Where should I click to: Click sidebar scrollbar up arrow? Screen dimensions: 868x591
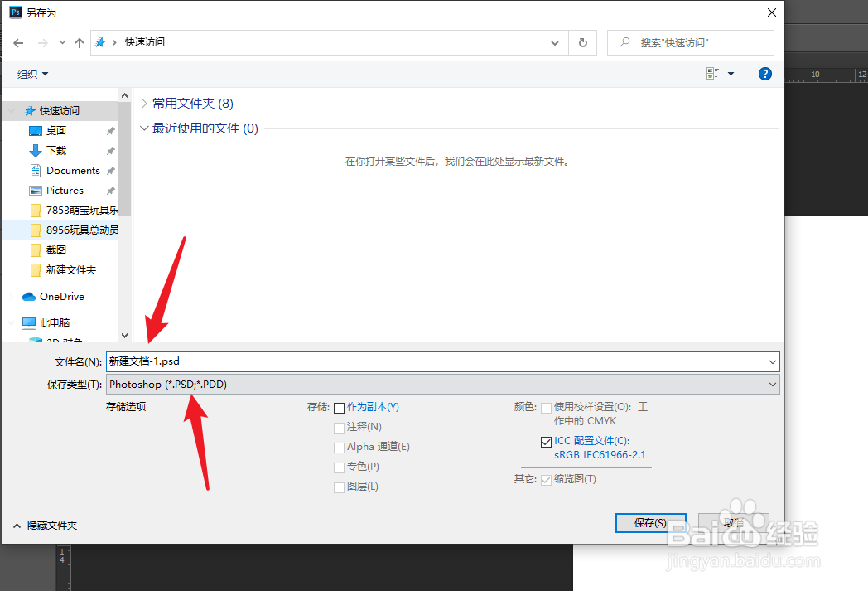pyautogui.click(x=124, y=96)
